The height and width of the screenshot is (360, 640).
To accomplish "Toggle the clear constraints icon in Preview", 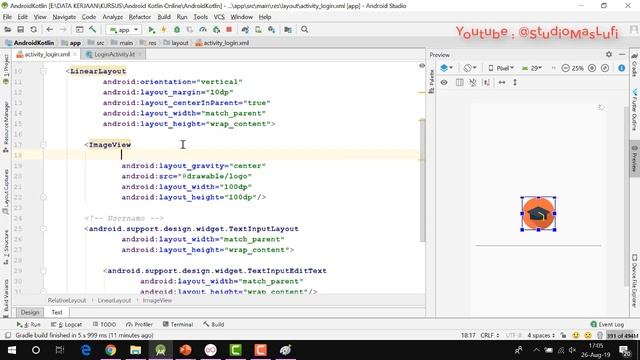I will point(473,82).
